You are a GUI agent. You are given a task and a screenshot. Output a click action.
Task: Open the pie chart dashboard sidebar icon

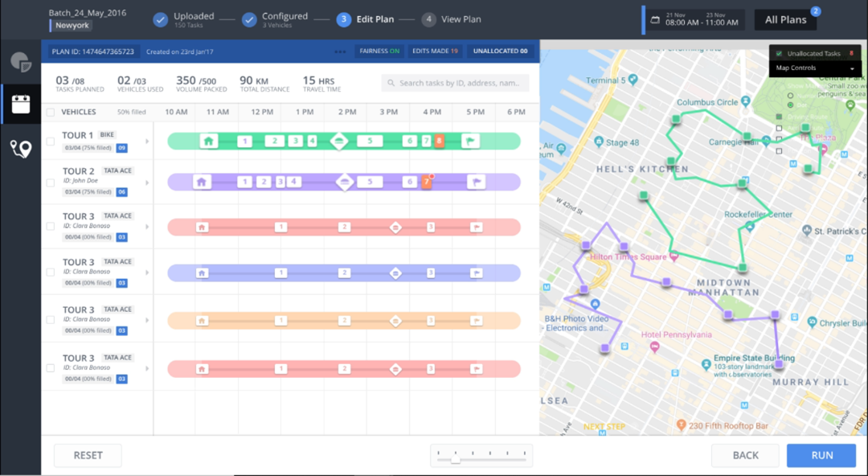pyautogui.click(x=21, y=62)
